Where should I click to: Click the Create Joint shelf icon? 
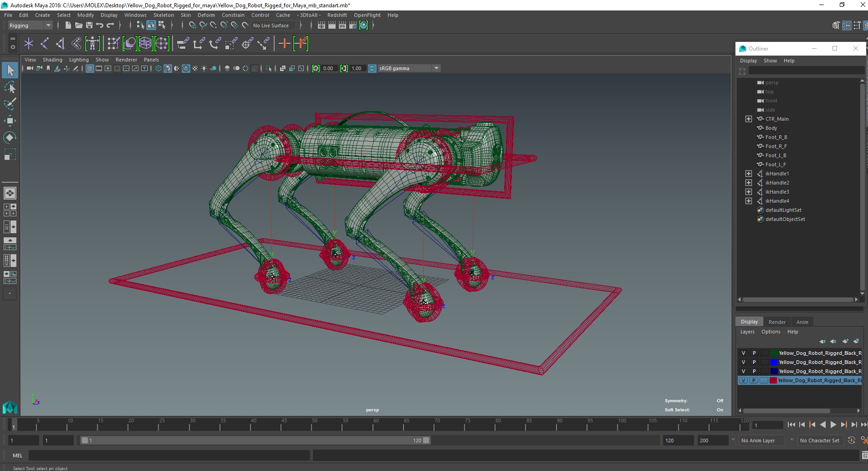(x=45, y=44)
